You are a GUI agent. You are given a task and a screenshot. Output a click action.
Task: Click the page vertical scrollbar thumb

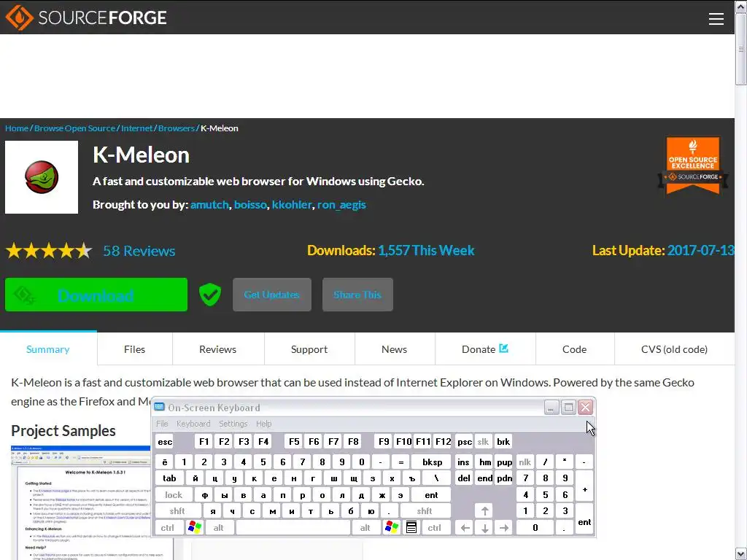coord(741,49)
